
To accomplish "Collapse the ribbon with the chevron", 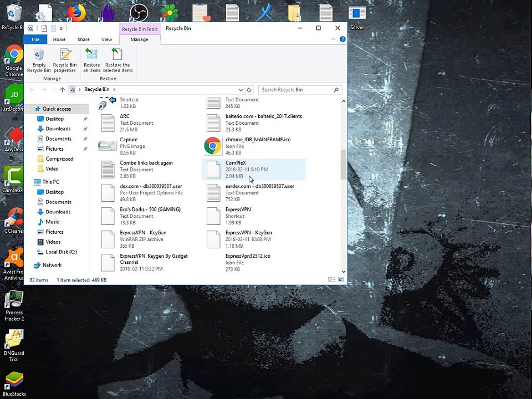I will coord(334,39).
